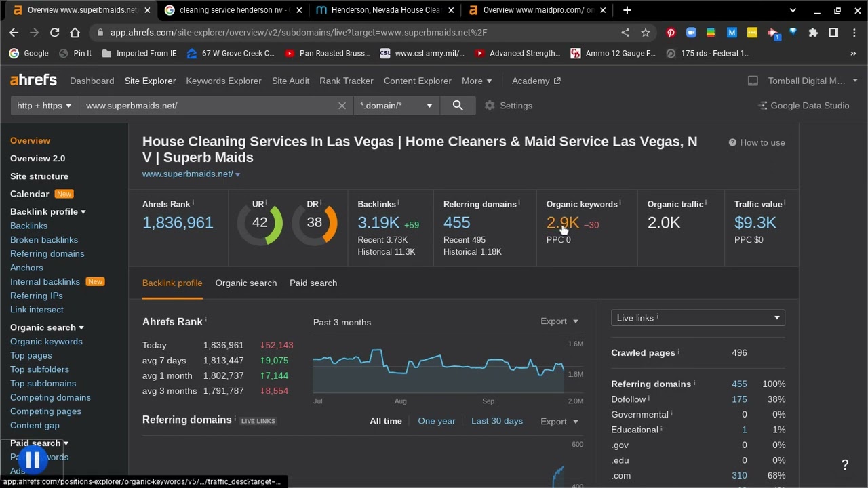Click the 455 referring domains value
868x488 pixels.
coord(456,222)
